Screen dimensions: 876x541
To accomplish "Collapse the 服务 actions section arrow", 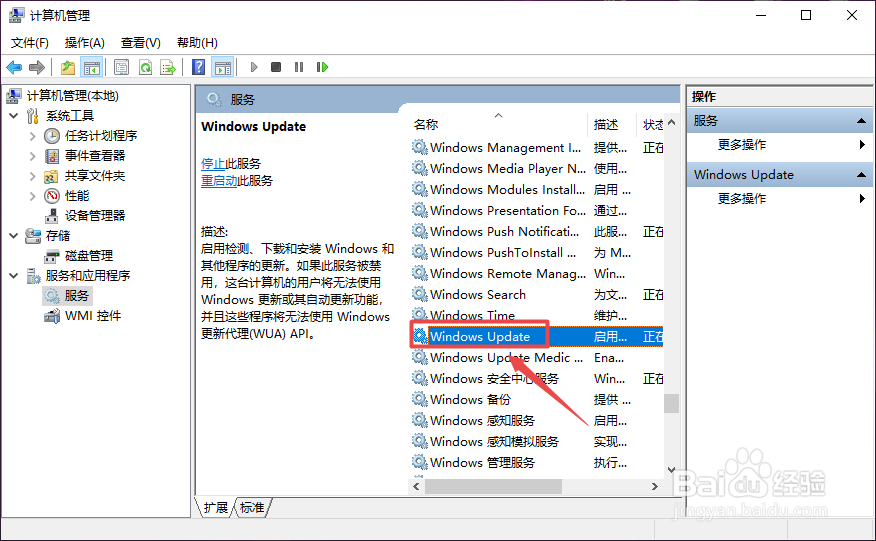I will [861, 121].
